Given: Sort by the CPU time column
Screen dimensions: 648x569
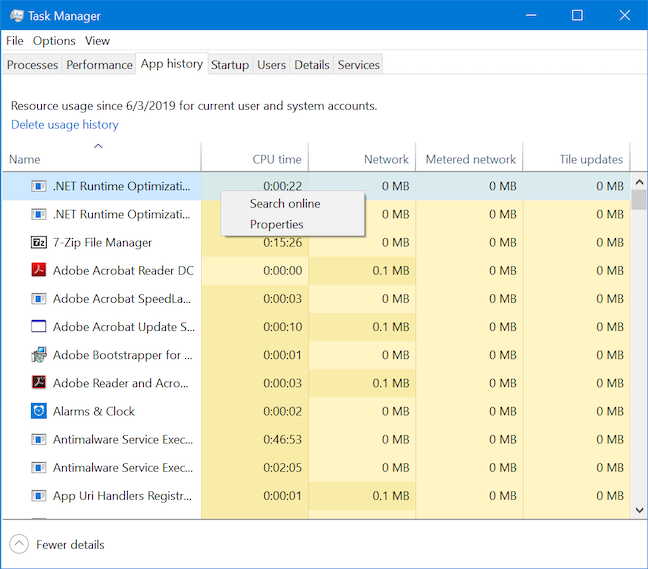Looking at the screenshot, I should [255, 157].
